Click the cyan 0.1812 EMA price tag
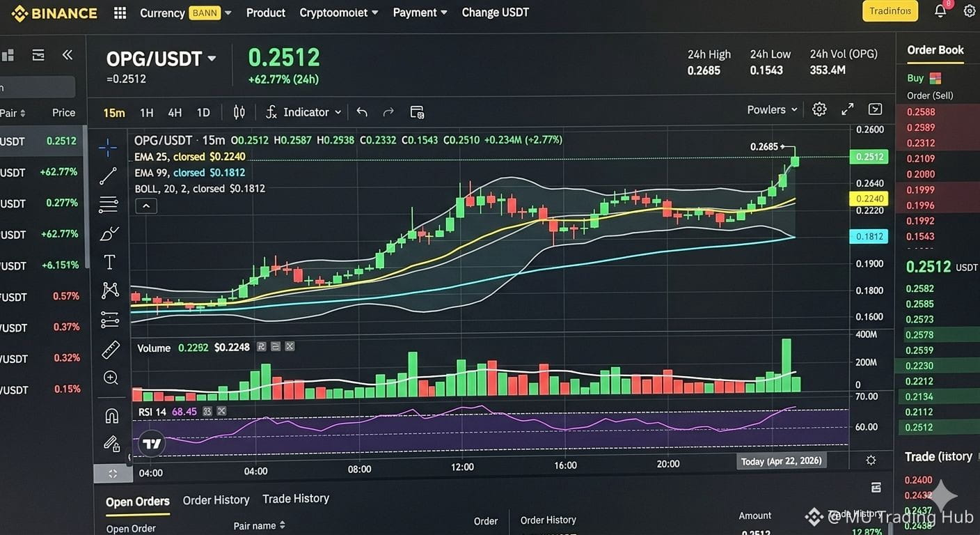 [x=868, y=236]
